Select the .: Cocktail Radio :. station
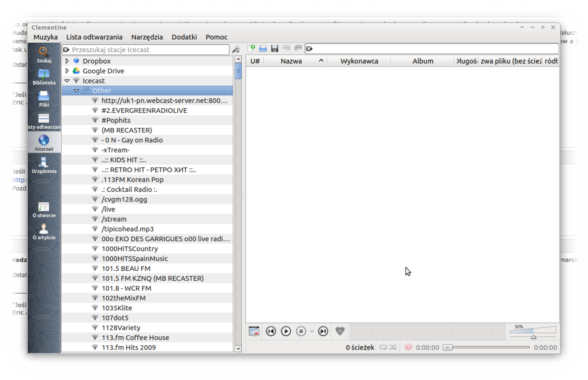The height and width of the screenshot is (380, 588). pos(129,190)
